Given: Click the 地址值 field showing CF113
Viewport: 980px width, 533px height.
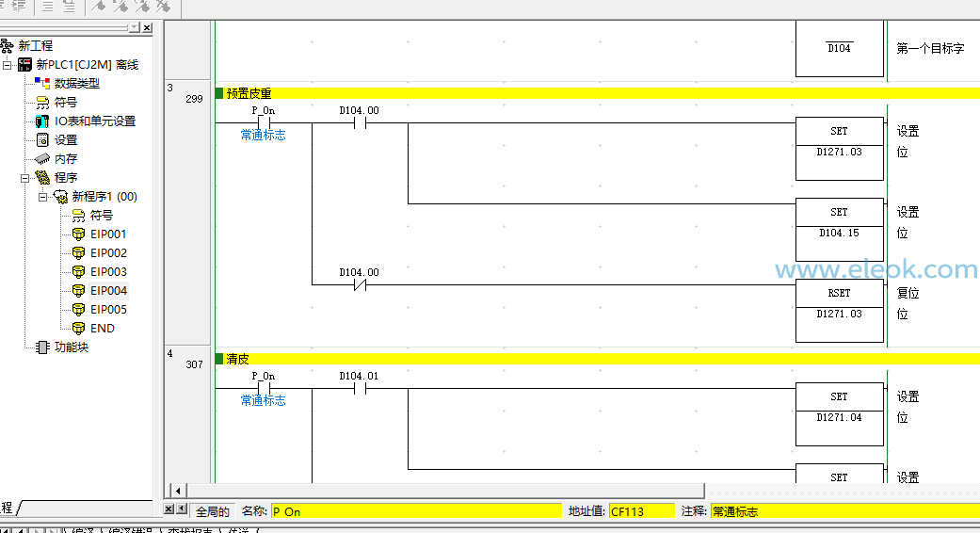Looking at the screenshot, I should [642, 511].
